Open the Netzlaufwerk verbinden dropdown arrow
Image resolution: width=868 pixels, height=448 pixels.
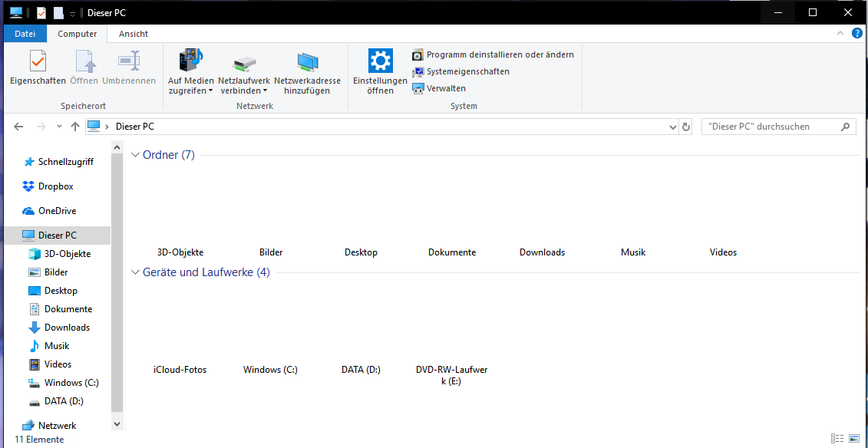[x=266, y=91]
